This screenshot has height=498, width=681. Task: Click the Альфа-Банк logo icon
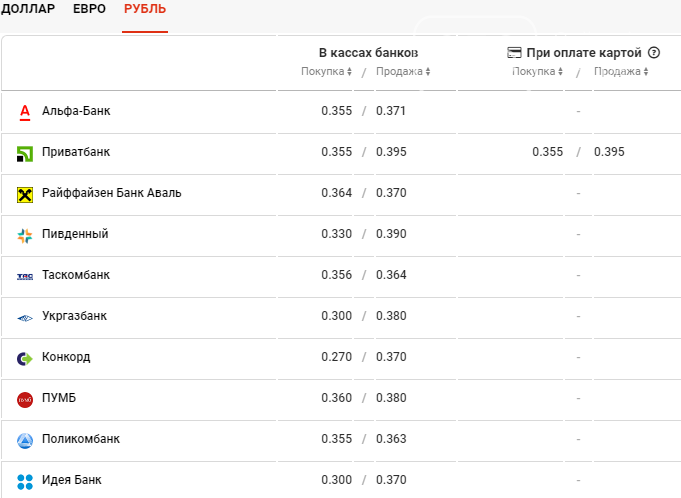[x=25, y=112]
